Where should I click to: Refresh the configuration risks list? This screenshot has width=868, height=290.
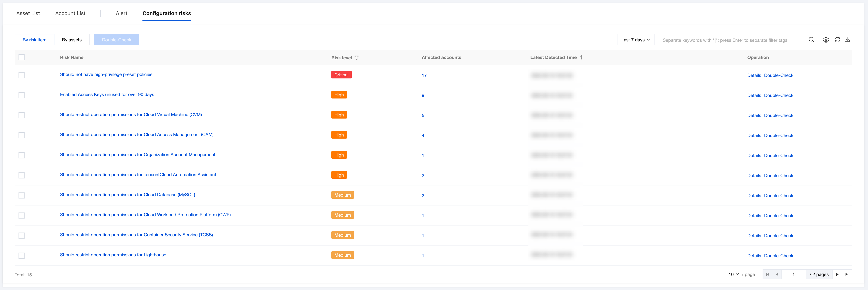(837, 40)
